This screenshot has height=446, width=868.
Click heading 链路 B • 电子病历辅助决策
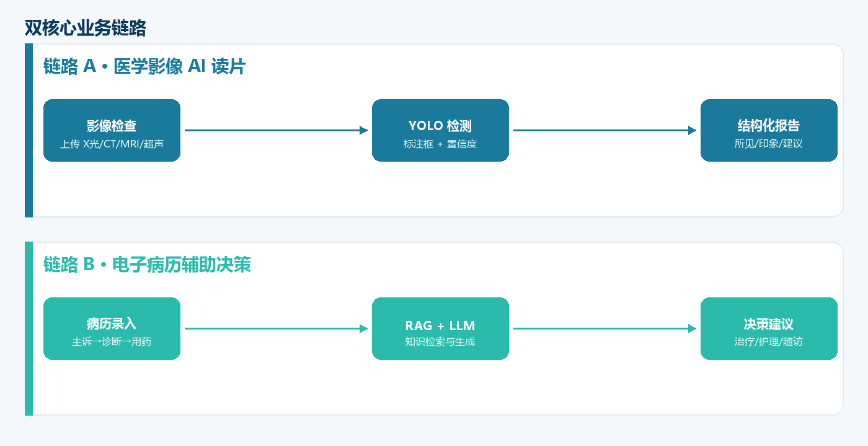pyautogui.click(x=147, y=265)
